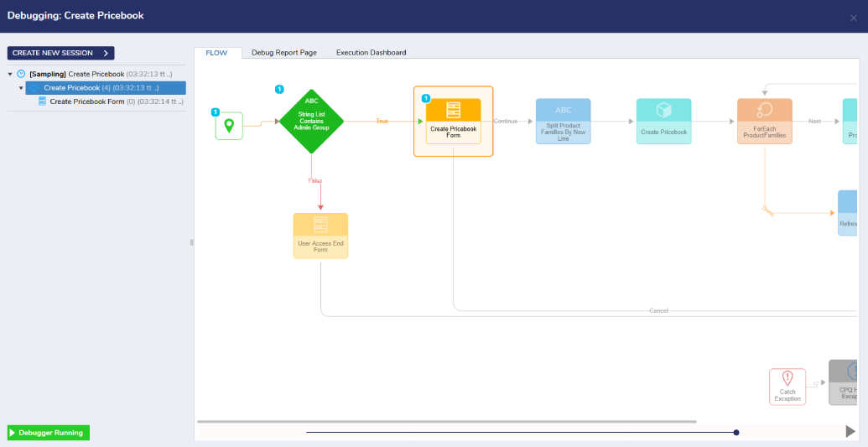Select the Split Product Families By New Line step
Viewport: 868px width, 447px height.
(563, 122)
